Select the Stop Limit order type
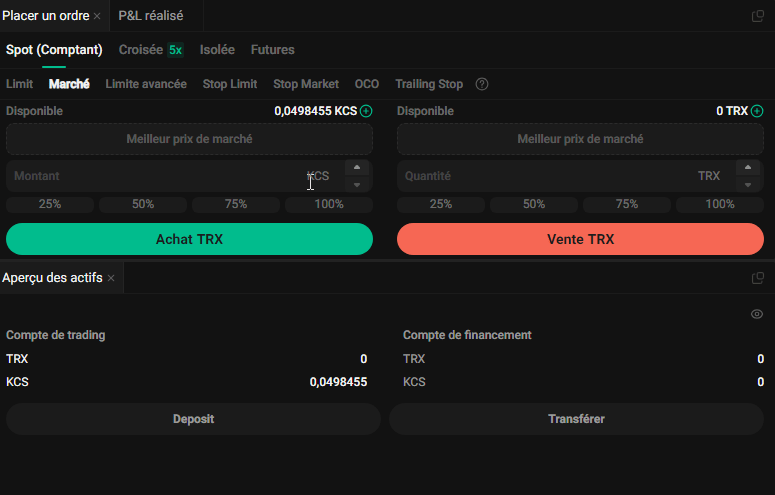775x495 pixels. (230, 84)
